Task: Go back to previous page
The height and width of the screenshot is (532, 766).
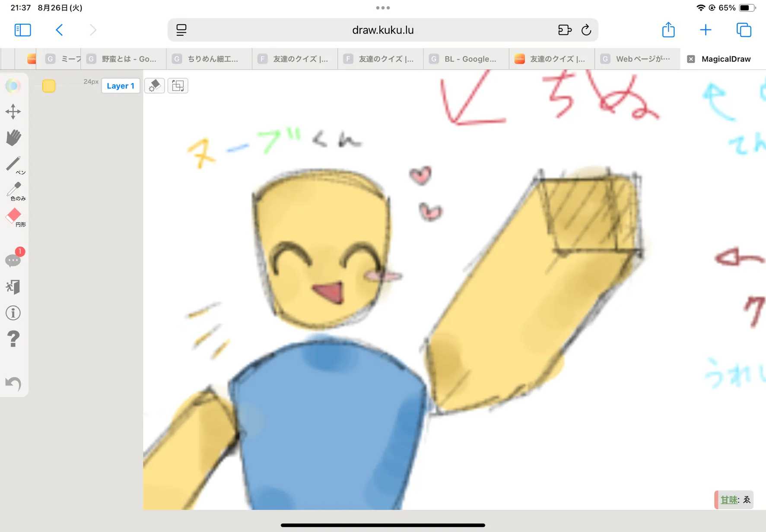Action: tap(60, 30)
